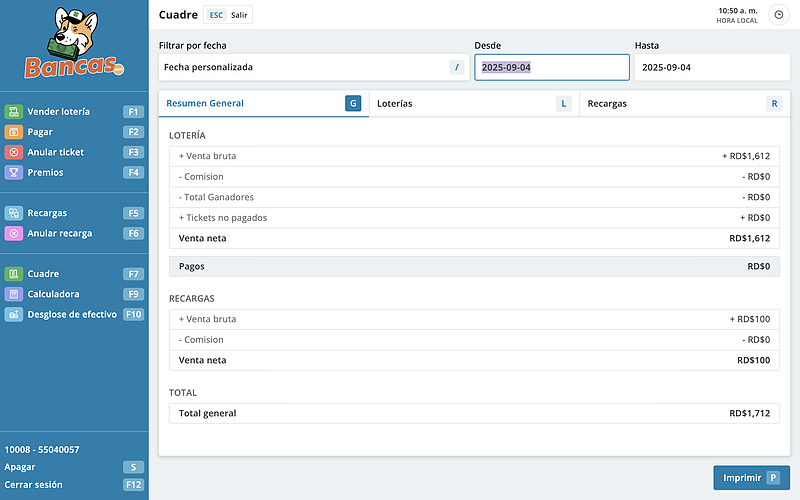Viewport: 800px width, 500px height.
Task: Click the Total general RD$1,712 value
Action: pos(749,413)
